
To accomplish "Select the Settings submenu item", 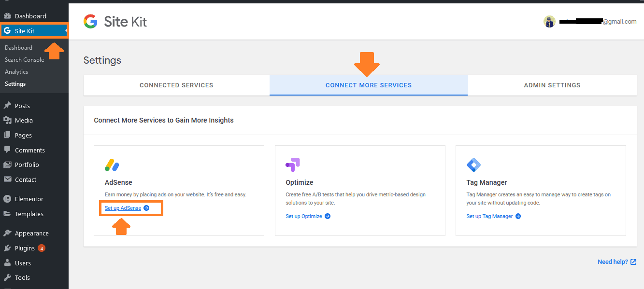I will (x=15, y=84).
